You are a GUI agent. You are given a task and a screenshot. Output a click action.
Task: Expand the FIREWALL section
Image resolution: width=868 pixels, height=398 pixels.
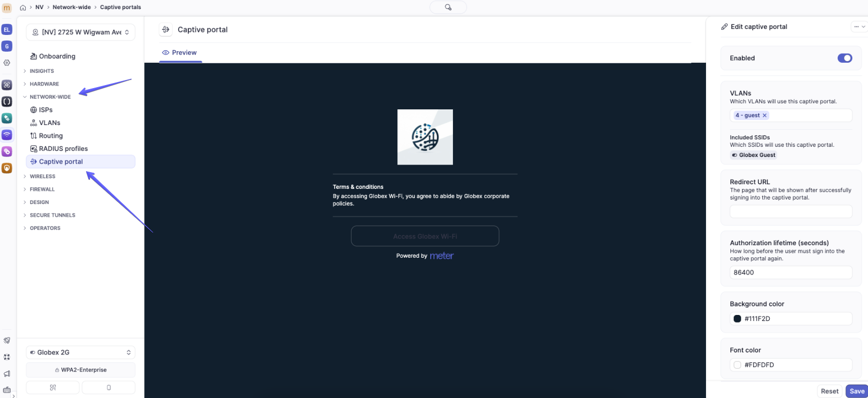[x=42, y=189]
